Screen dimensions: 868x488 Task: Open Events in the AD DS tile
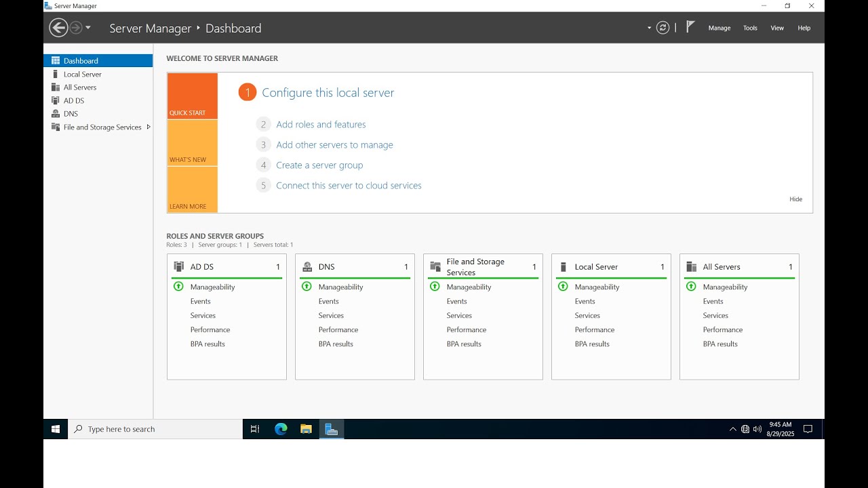click(201, 302)
